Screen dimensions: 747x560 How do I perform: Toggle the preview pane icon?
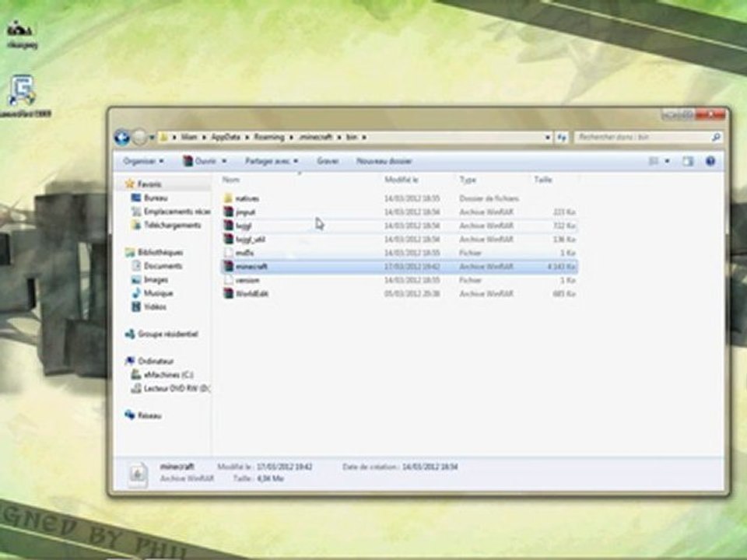pos(687,162)
